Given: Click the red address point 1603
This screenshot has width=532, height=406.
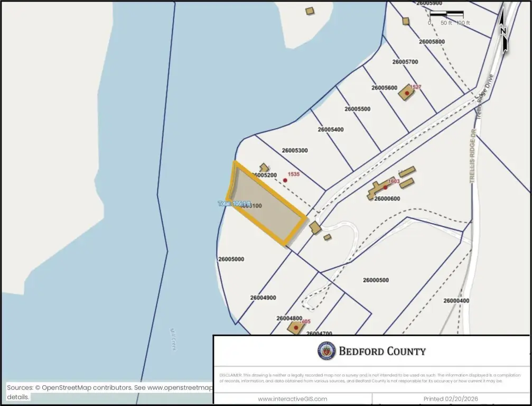Looking at the screenshot, I should pos(386,187).
